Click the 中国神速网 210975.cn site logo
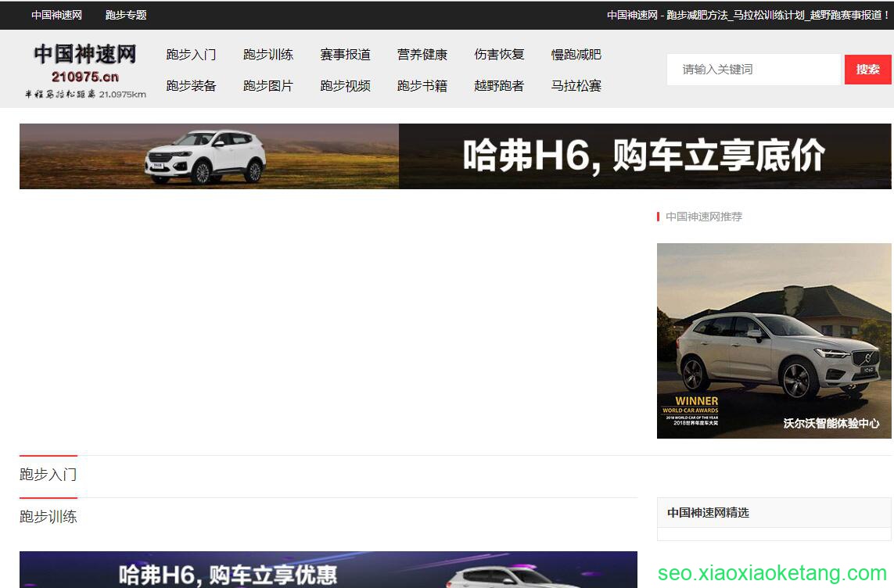 (x=85, y=70)
